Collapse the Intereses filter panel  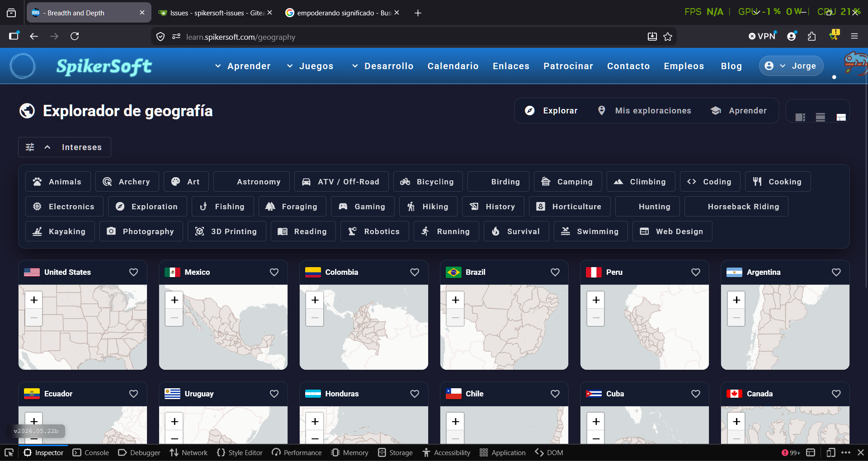65,147
